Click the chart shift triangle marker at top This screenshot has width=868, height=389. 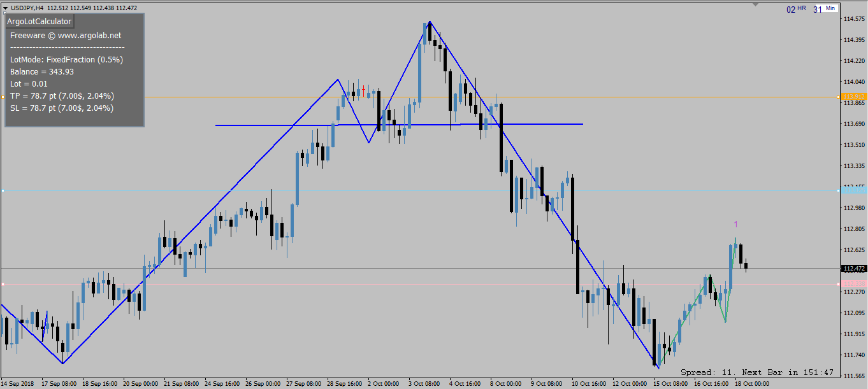pos(756,5)
